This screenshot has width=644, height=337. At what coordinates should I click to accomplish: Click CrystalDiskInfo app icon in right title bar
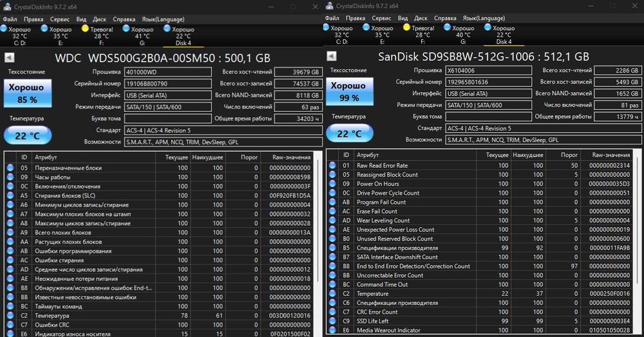tap(329, 6)
